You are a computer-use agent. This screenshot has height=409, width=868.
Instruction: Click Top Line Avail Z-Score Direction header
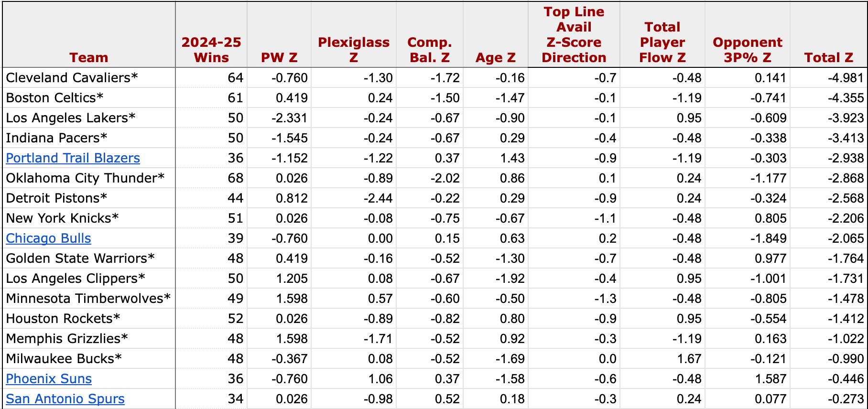pos(574,34)
